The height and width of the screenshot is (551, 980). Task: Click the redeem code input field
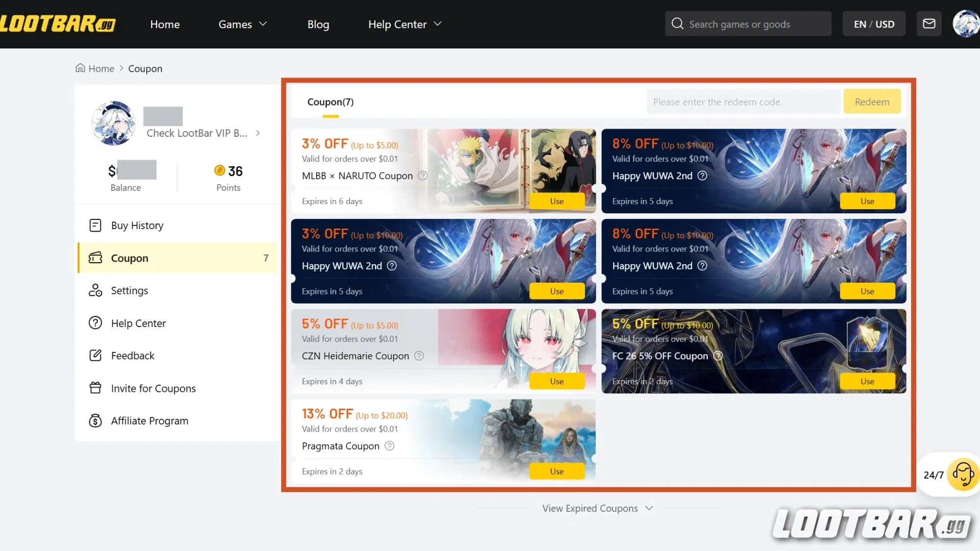click(x=744, y=102)
